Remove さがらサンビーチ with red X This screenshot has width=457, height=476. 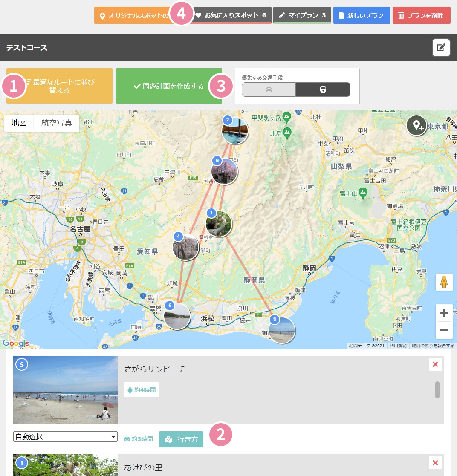pyautogui.click(x=435, y=364)
